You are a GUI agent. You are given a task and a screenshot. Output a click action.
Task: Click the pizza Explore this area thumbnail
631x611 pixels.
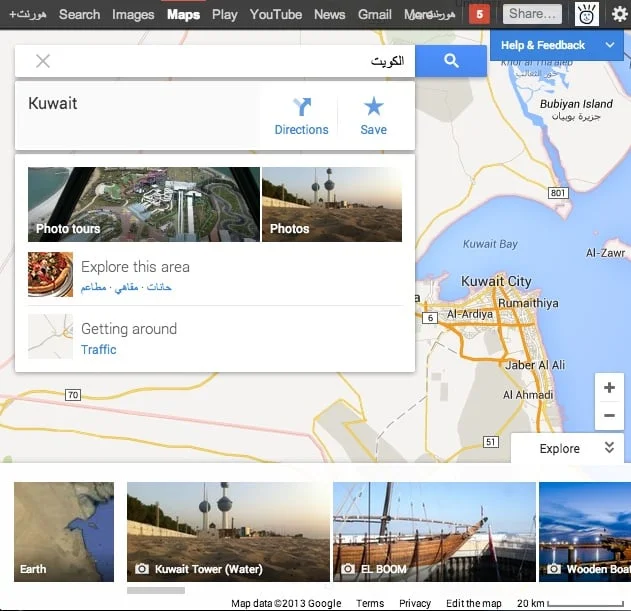pyautogui.click(x=50, y=275)
